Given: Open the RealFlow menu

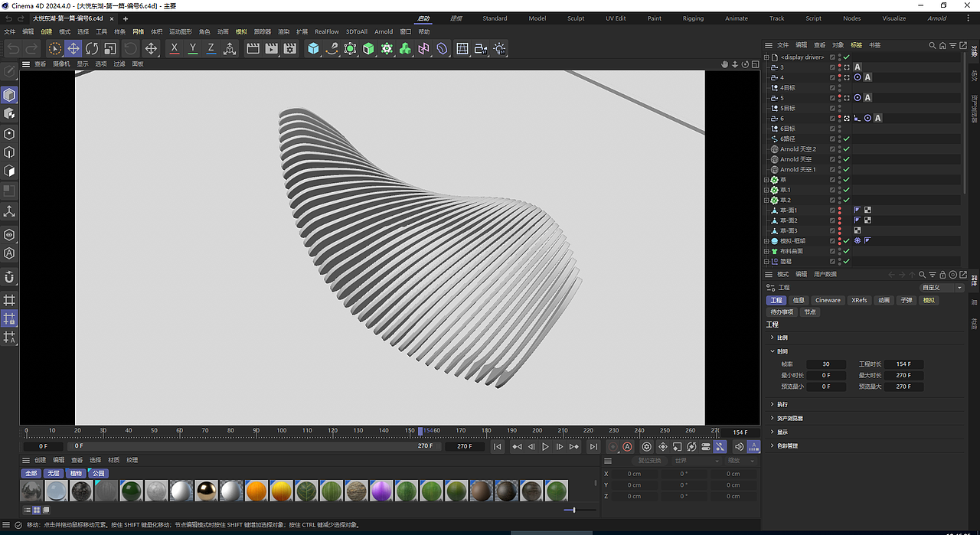Looking at the screenshot, I should 327,32.
